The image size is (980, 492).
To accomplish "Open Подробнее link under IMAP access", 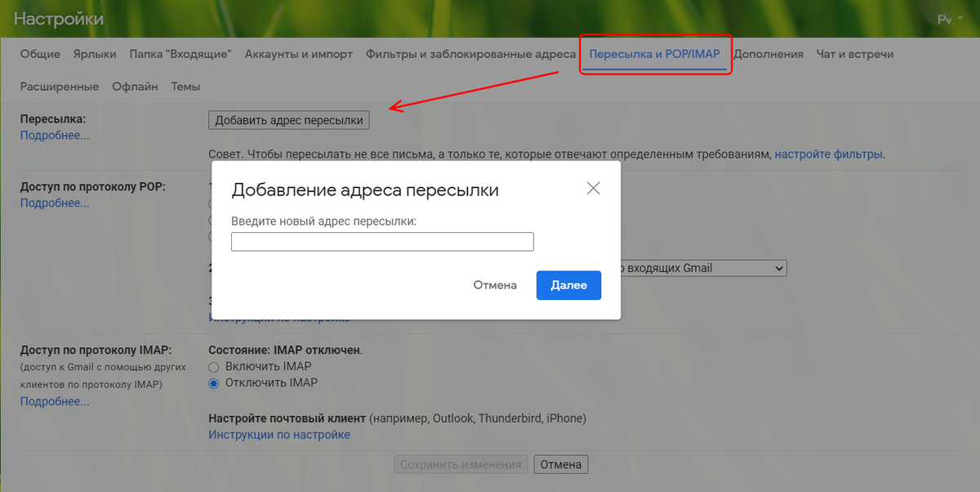I will [x=55, y=401].
